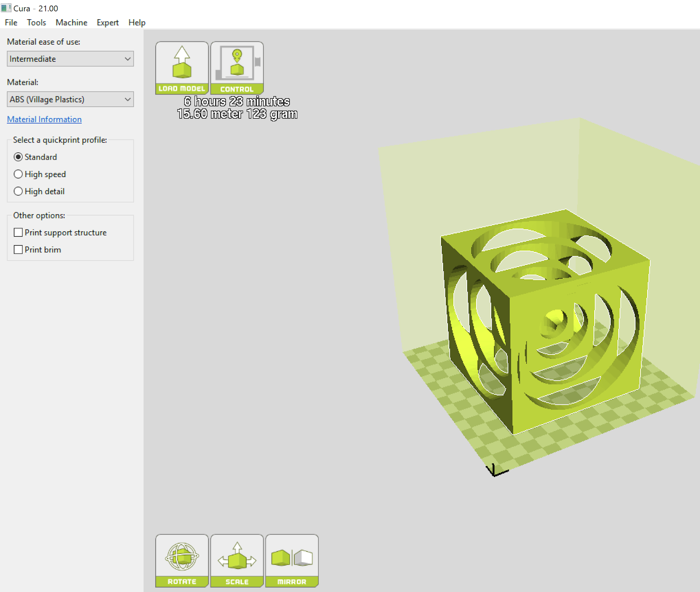This screenshot has width=700, height=592.
Task: Click the Cura application icon in title bar
Action: point(6,8)
